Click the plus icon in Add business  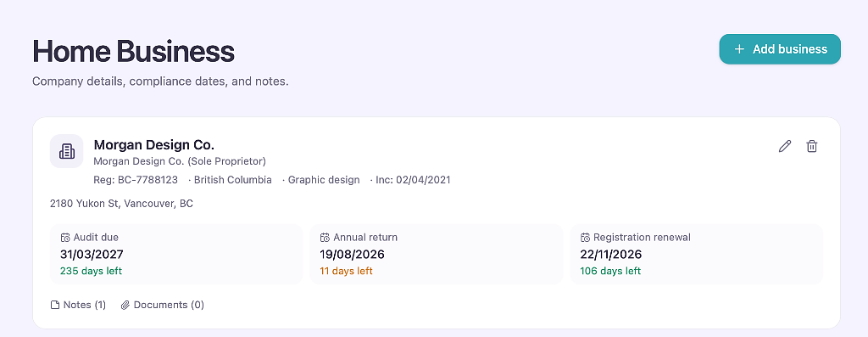coord(739,49)
